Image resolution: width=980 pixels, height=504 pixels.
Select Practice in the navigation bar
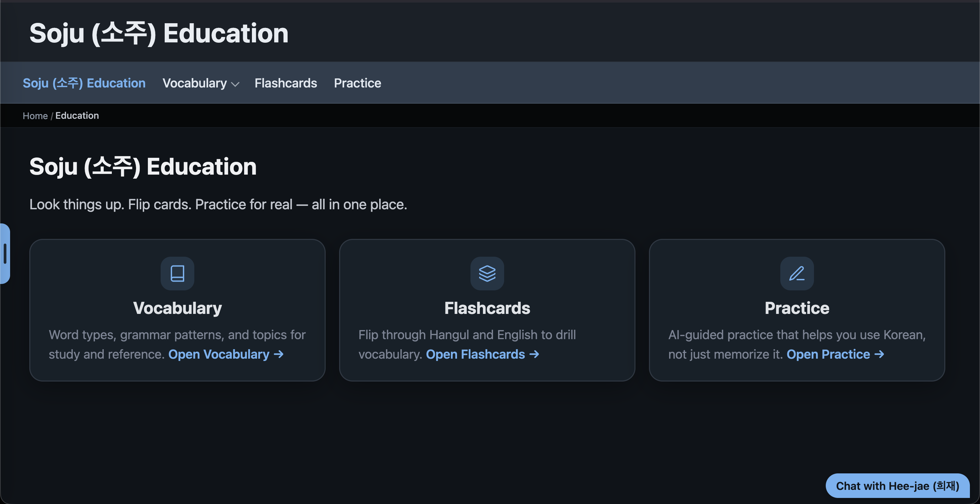(357, 83)
